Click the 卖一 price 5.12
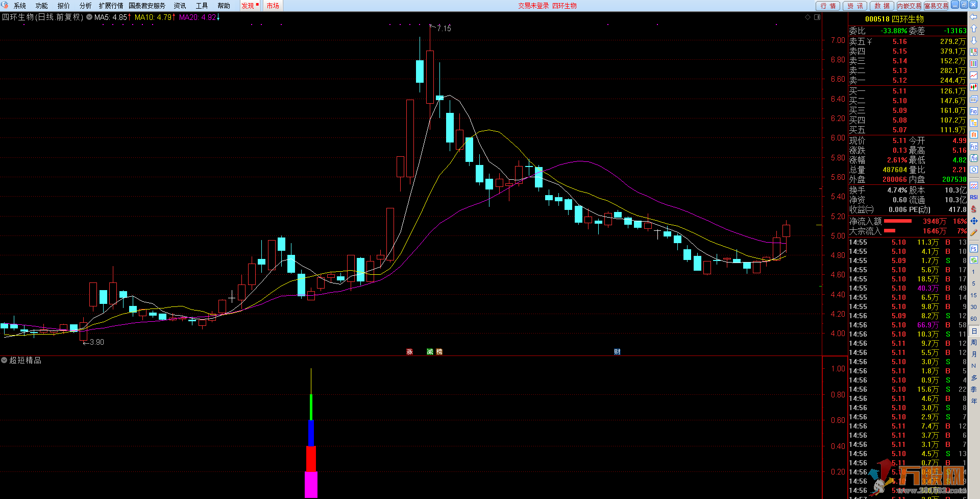The image size is (980, 499). click(x=899, y=80)
